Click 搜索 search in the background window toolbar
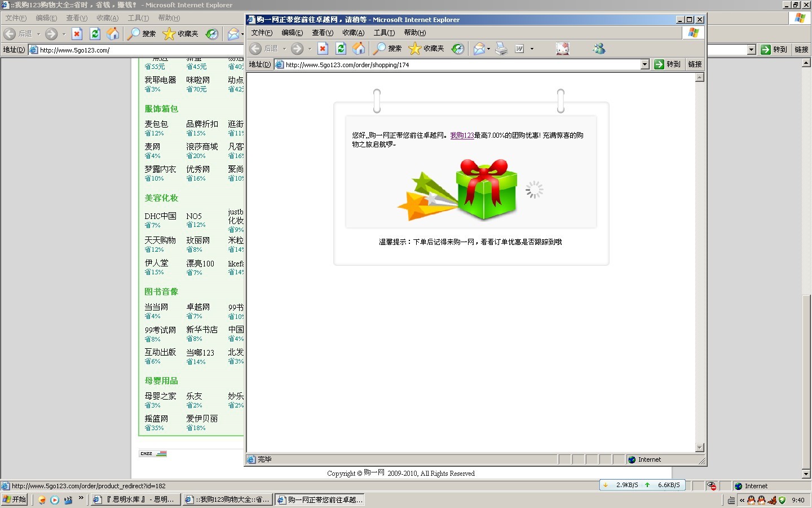 [x=142, y=34]
